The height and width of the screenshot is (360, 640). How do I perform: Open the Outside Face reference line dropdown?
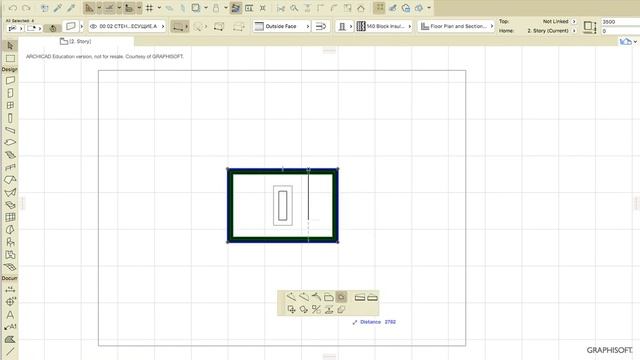tap(282, 26)
